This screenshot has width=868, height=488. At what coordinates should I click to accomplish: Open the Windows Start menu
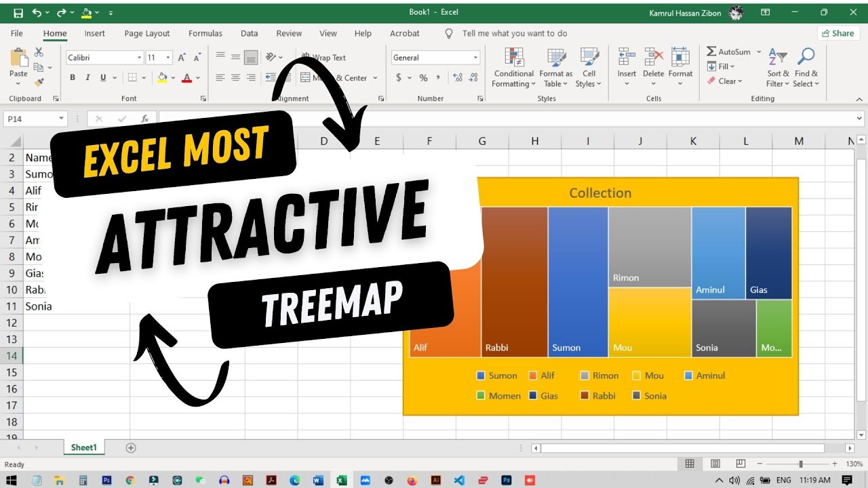13,480
